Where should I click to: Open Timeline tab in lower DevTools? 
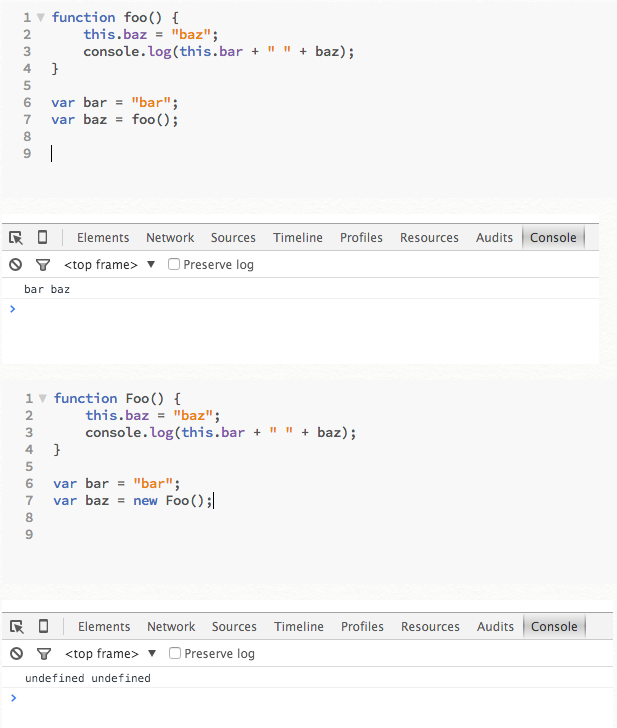299,627
